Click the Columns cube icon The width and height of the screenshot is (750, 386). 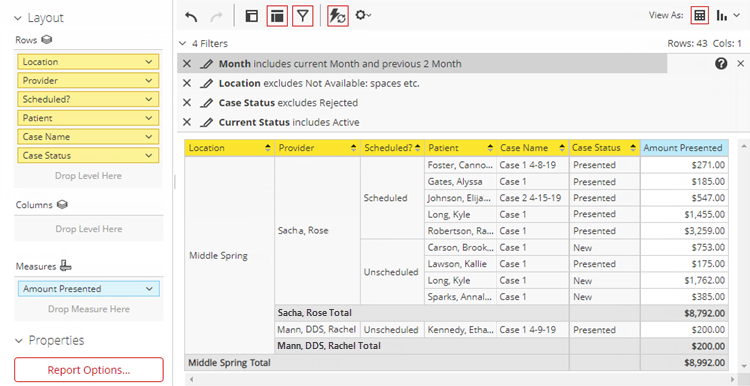(x=62, y=205)
